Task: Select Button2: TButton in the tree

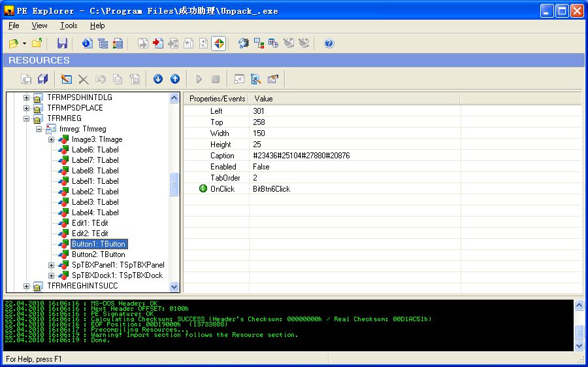Action: click(x=98, y=254)
